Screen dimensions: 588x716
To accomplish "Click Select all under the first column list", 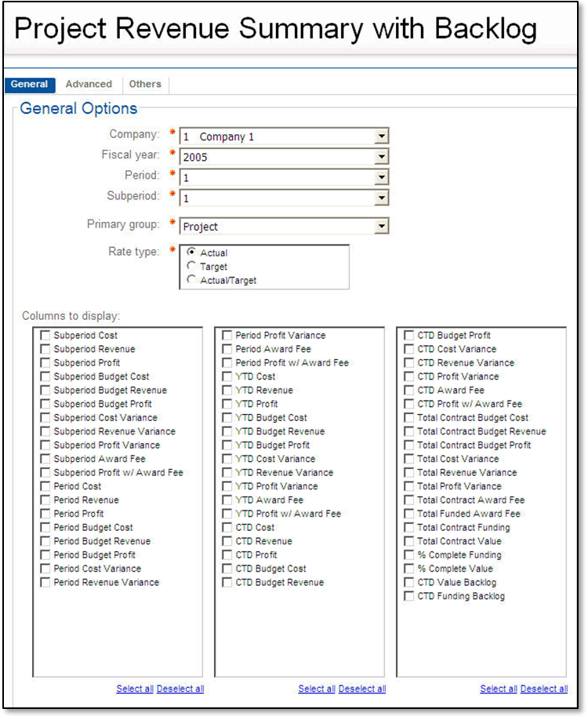I will pos(135,689).
